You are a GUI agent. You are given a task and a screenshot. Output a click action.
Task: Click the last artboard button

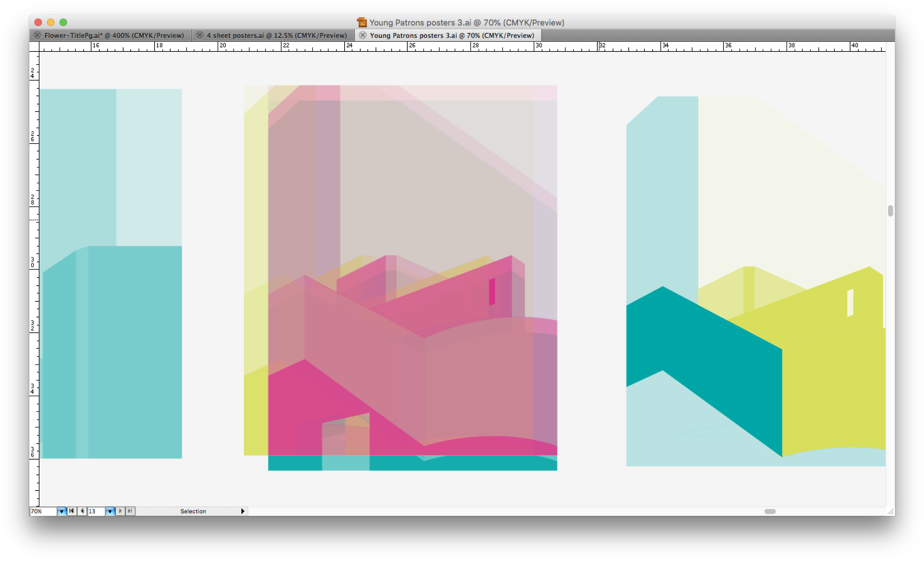(x=130, y=511)
